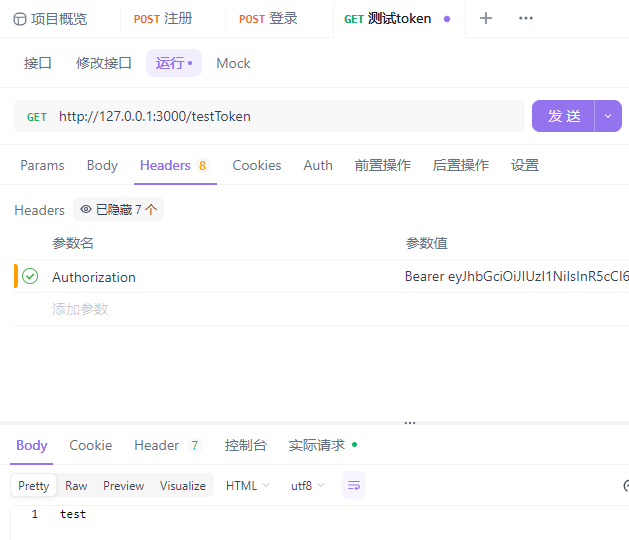Click the resize handle dots above response panel
This screenshot has width=629, height=540.
click(x=409, y=423)
